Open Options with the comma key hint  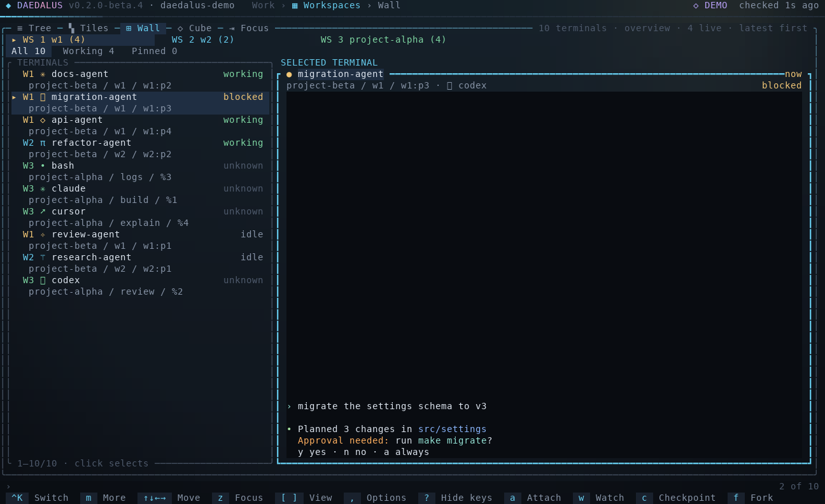click(x=375, y=498)
